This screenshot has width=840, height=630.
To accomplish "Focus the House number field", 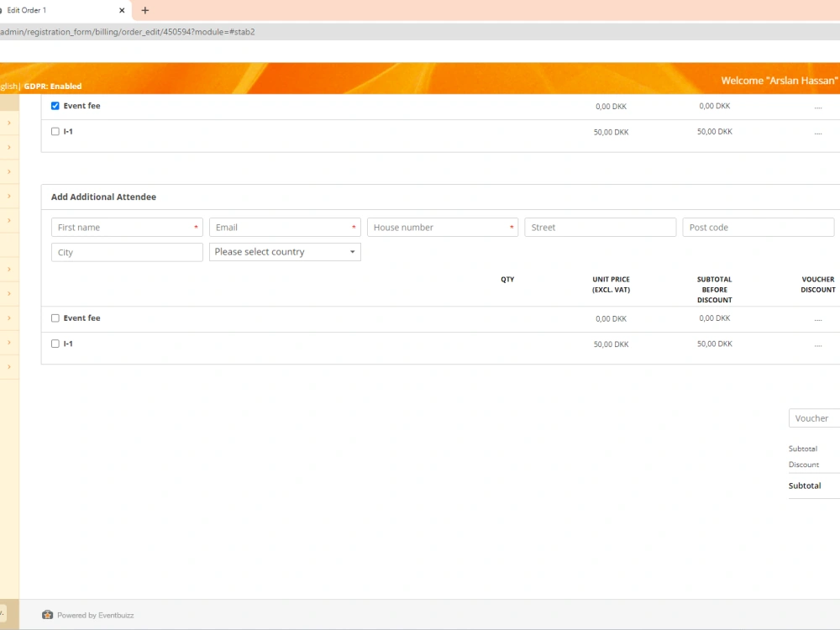I will tap(443, 227).
